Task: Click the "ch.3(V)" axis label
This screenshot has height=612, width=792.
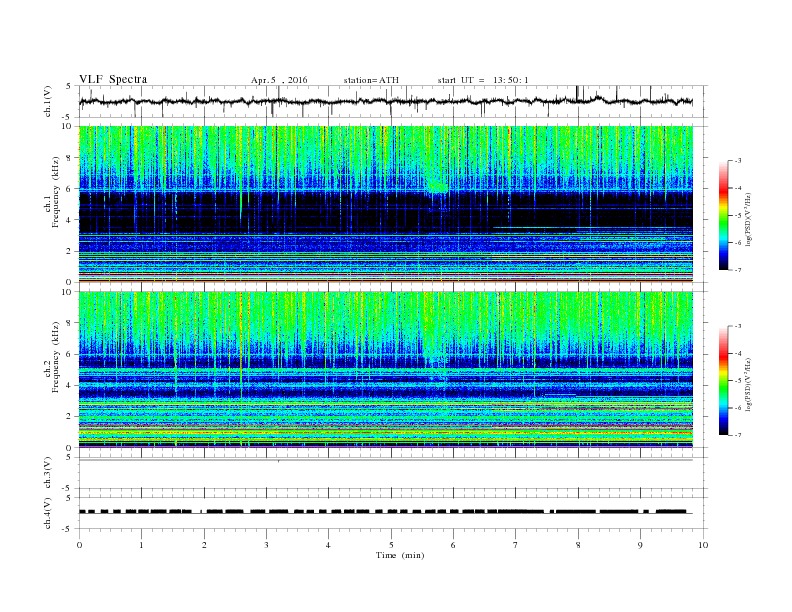Action: (x=48, y=473)
